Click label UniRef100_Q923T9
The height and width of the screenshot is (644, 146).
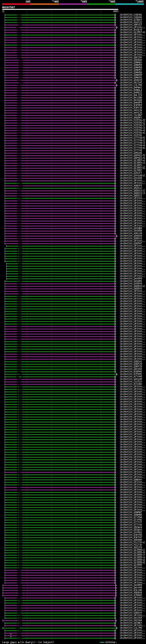pyautogui.click(x=131, y=547)
